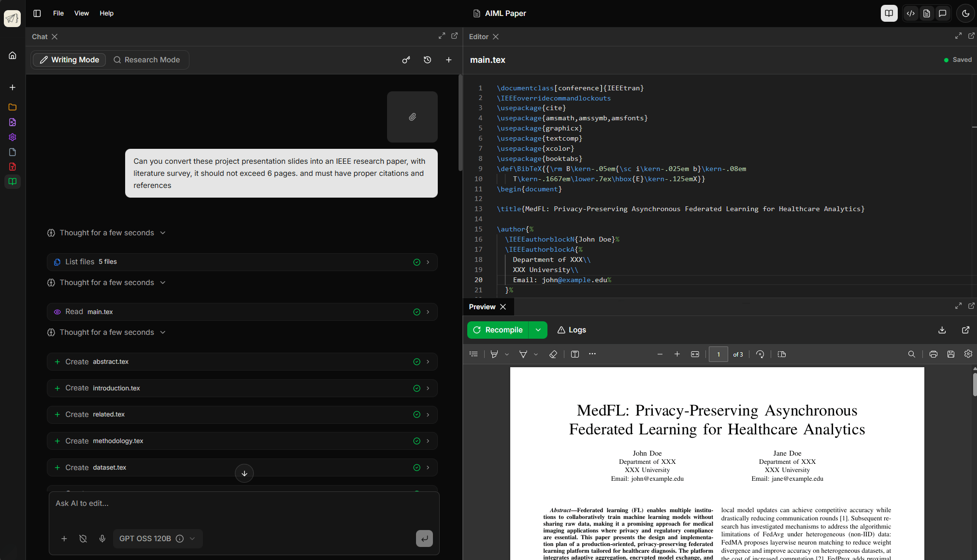Click the PDF search magnifier icon
The image size is (977, 560).
coord(911,354)
